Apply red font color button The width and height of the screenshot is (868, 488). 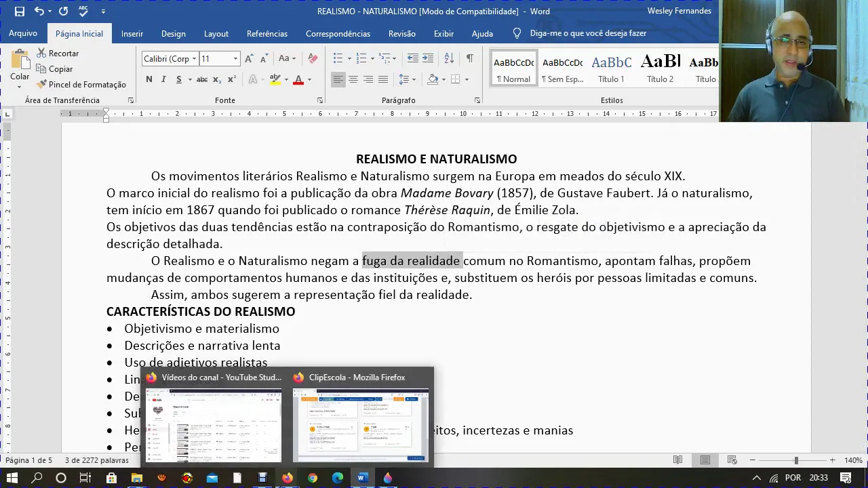(x=298, y=80)
